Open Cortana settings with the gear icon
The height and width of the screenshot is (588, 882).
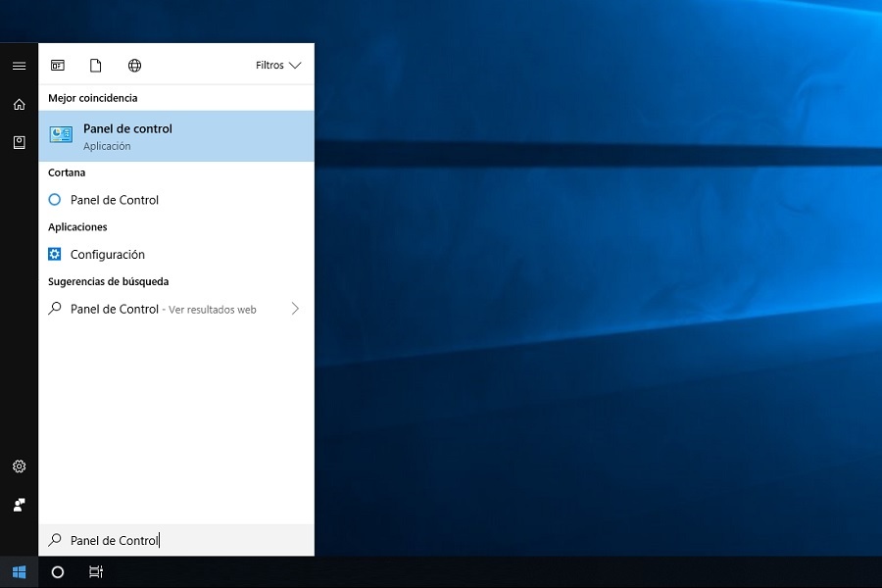[x=19, y=466]
